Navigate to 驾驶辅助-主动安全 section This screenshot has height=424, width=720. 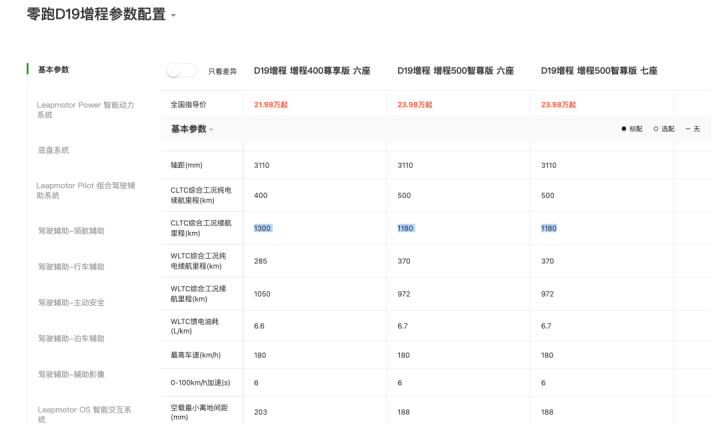(x=71, y=302)
